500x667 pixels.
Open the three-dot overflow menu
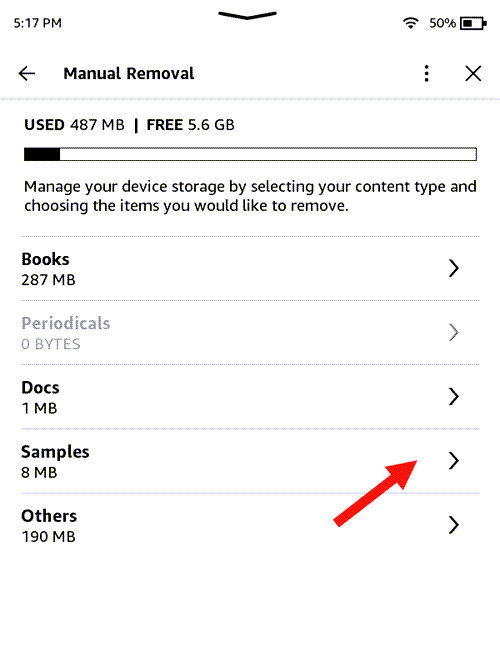(426, 74)
